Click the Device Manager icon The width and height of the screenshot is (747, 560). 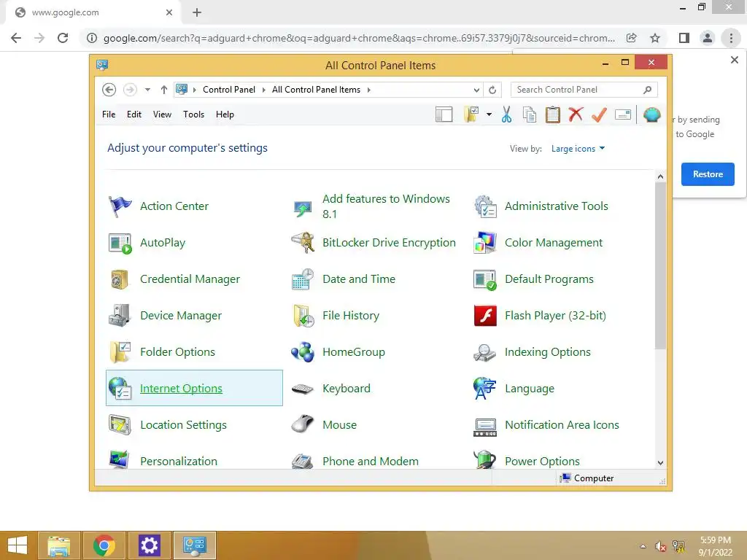click(x=120, y=316)
